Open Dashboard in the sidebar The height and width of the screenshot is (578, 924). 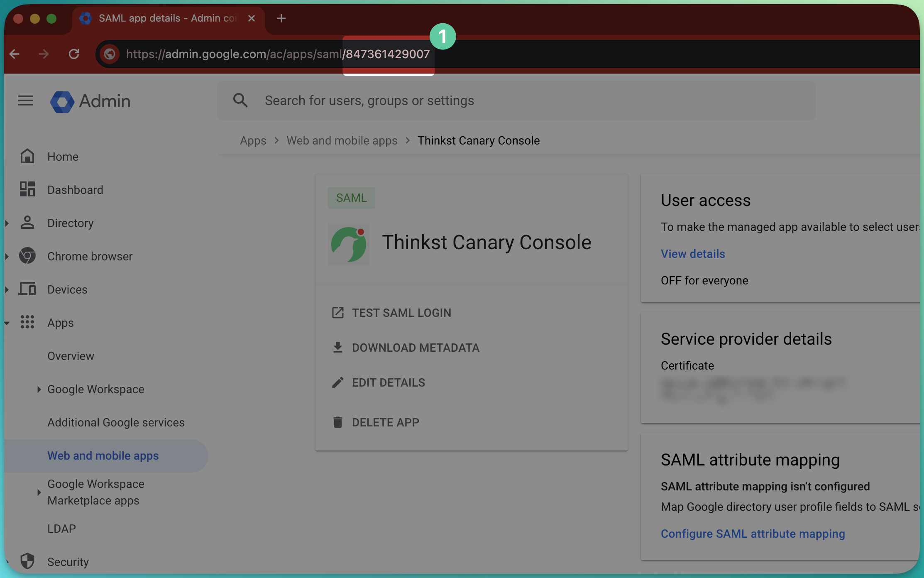[x=75, y=190]
